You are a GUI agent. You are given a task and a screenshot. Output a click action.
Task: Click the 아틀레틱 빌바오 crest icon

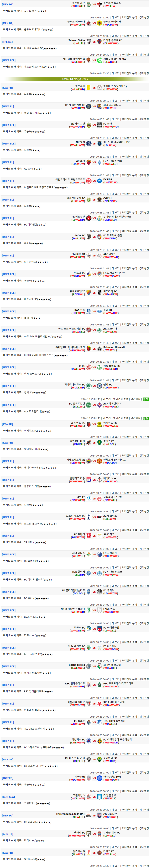pos(89,704)
